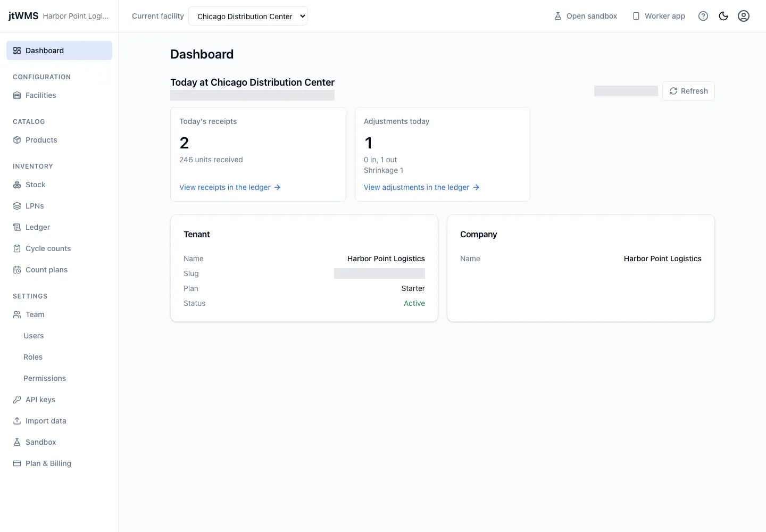Image resolution: width=766 pixels, height=532 pixels.
Task: Go to Ledger page label
Action: click(38, 227)
